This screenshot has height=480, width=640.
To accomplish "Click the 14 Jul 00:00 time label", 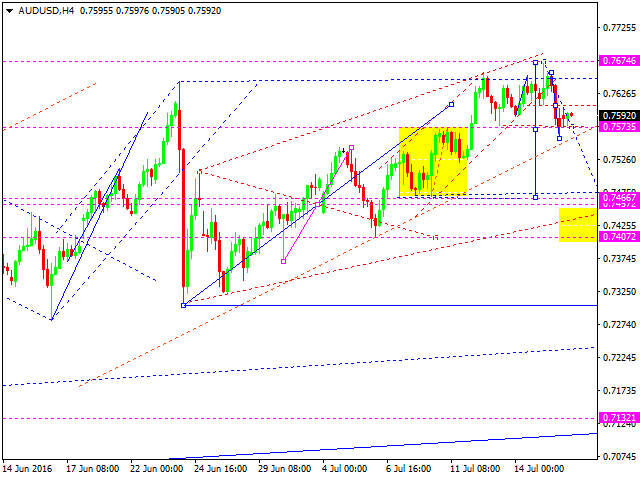I will [539, 469].
